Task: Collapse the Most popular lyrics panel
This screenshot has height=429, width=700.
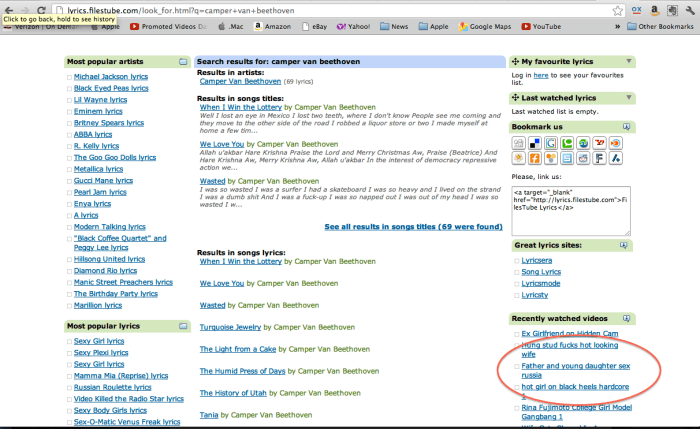Action: pos(183,326)
